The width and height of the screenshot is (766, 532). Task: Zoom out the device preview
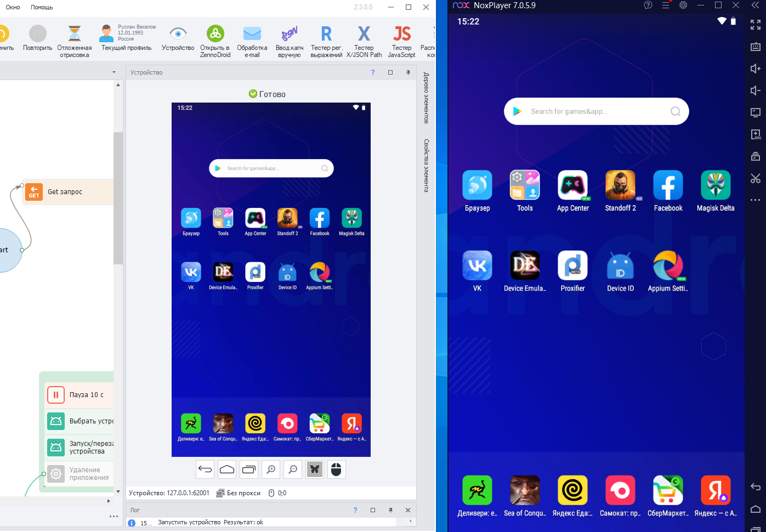click(293, 469)
